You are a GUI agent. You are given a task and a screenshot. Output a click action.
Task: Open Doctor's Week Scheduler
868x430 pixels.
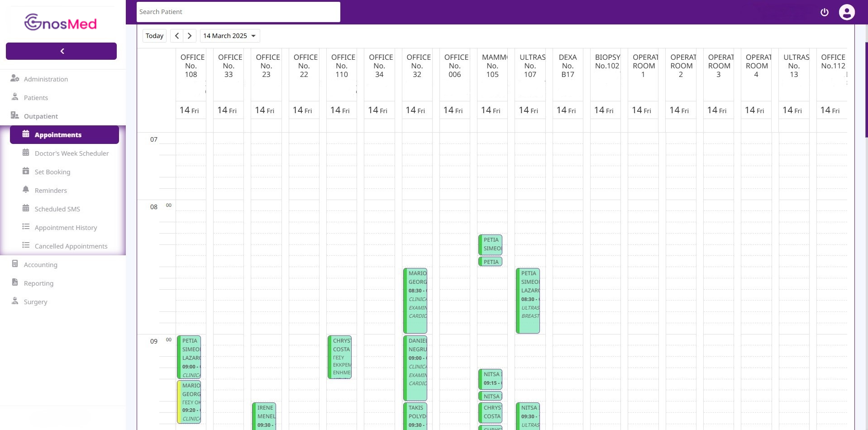[72, 153]
